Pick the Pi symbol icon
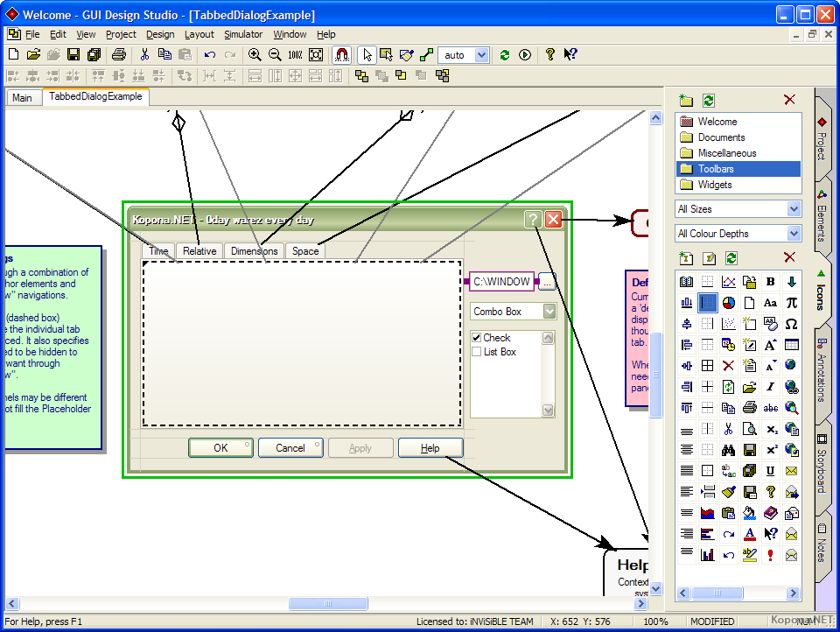 [x=791, y=303]
